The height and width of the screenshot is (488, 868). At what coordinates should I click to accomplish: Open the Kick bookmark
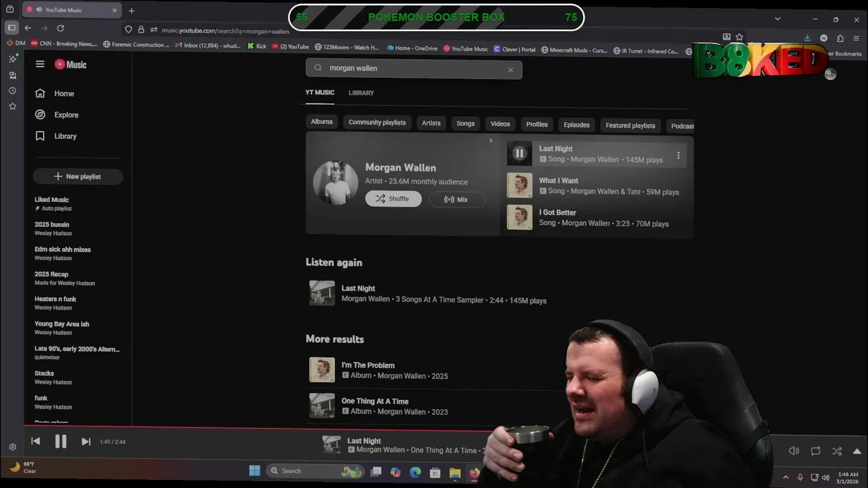pyautogui.click(x=257, y=47)
